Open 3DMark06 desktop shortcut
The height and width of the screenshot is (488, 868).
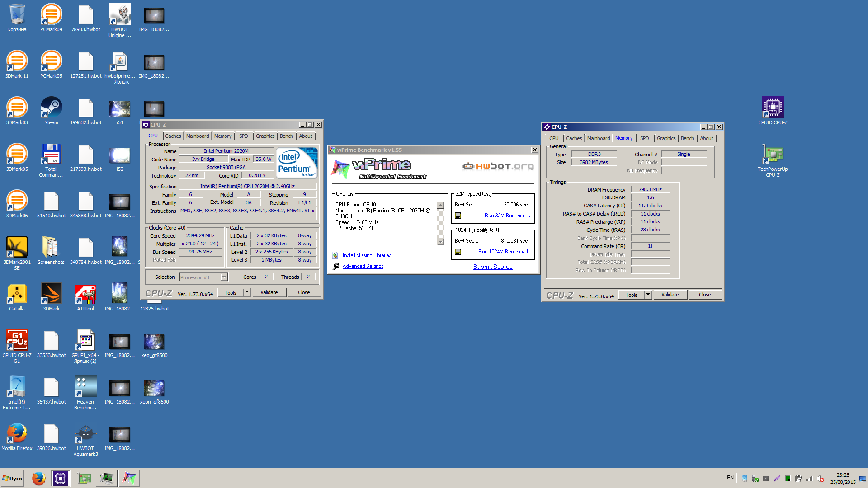click(17, 204)
